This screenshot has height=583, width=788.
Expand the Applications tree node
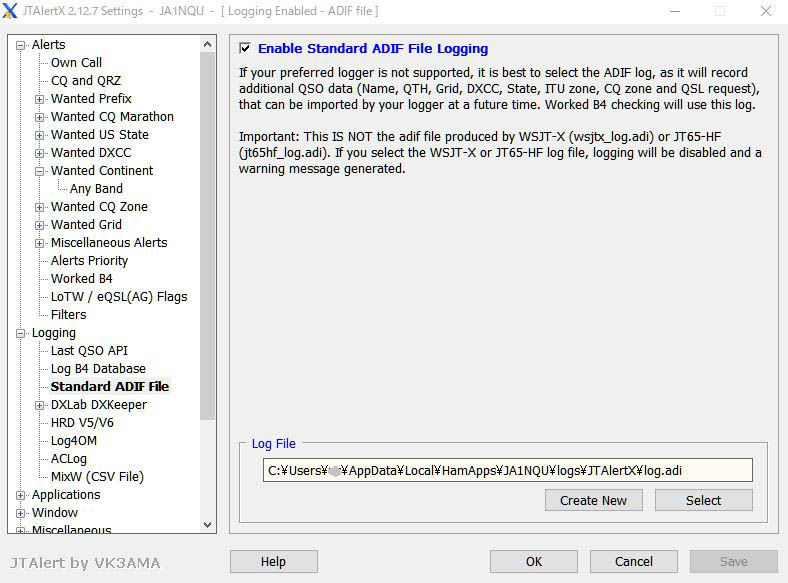click(x=21, y=495)
